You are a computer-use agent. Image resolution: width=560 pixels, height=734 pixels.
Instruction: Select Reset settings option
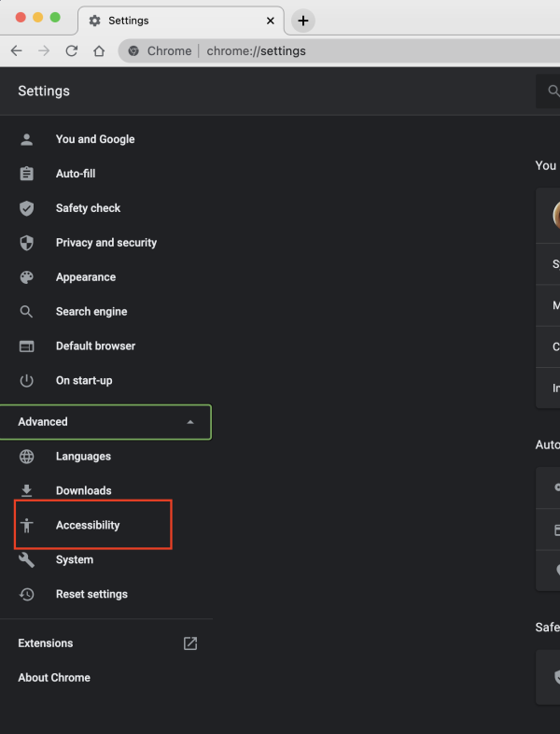click(91, 595)
